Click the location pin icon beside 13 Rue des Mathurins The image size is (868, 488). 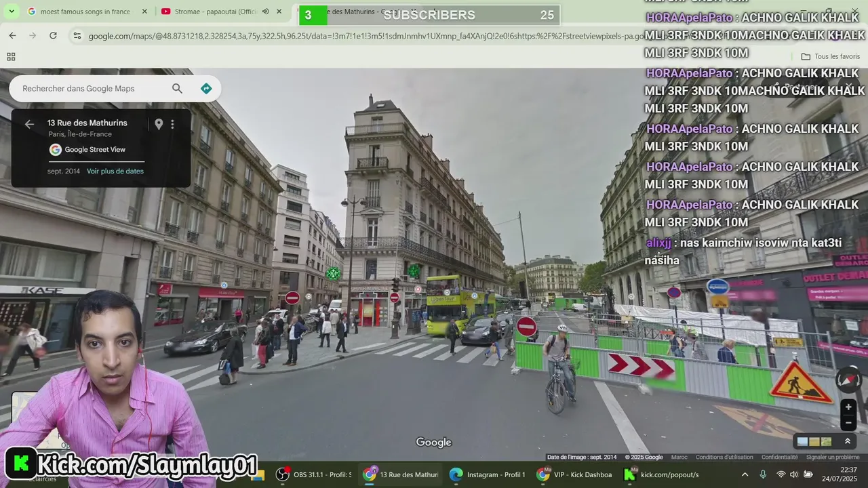coord(159,124)
